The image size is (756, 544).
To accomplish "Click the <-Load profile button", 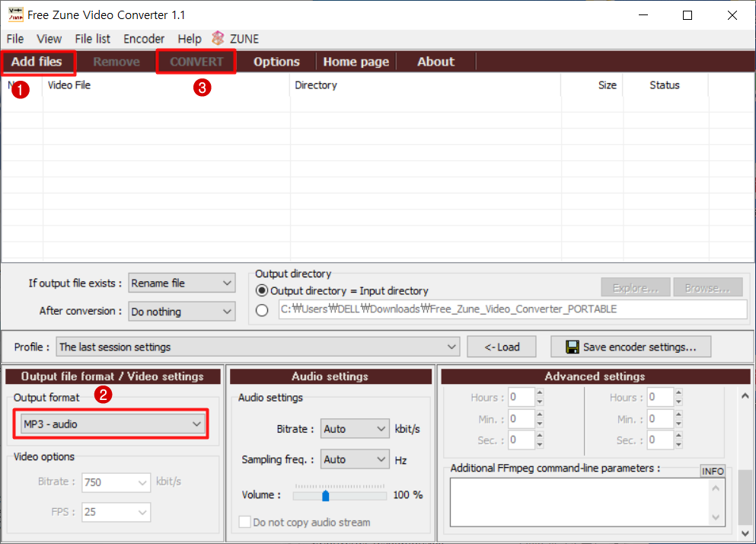I will tap(502, 347).
